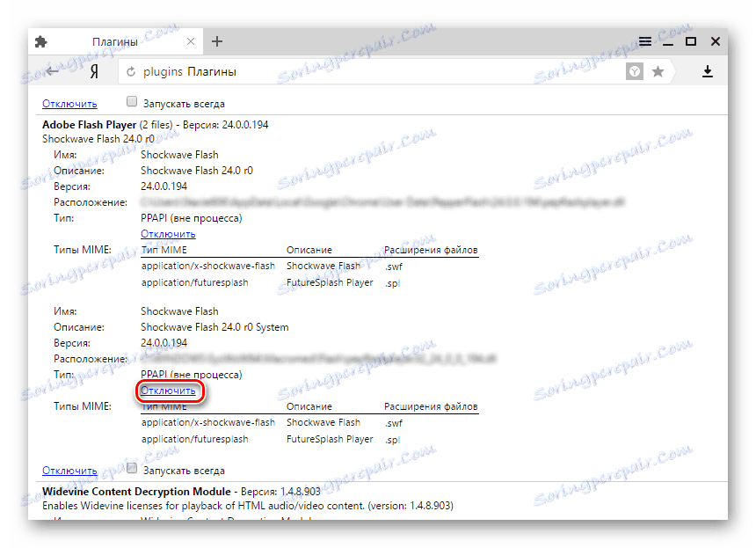756x548 pixels.
Task: Open a new tab with the plus button
Action: (217, 41)
